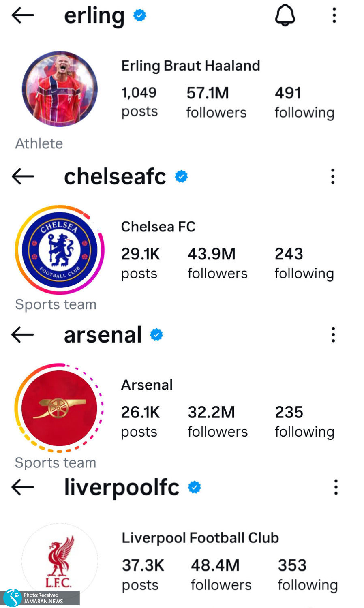This screenshot has height=608, width=364.
Task: Open Erling Haaland's profile photo
Action: pyautogui.click(x=60, y=89)
